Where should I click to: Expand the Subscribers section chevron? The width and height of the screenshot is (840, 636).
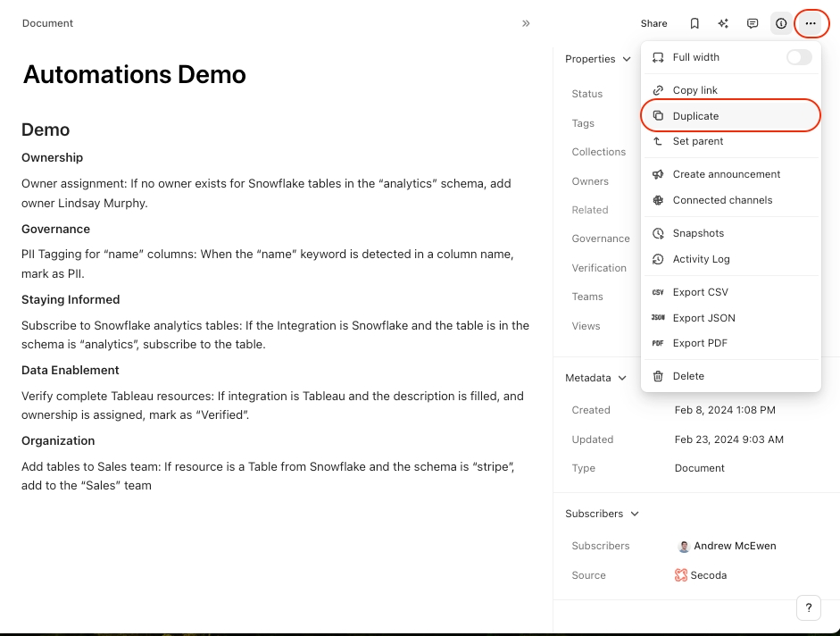pos(635,514)
